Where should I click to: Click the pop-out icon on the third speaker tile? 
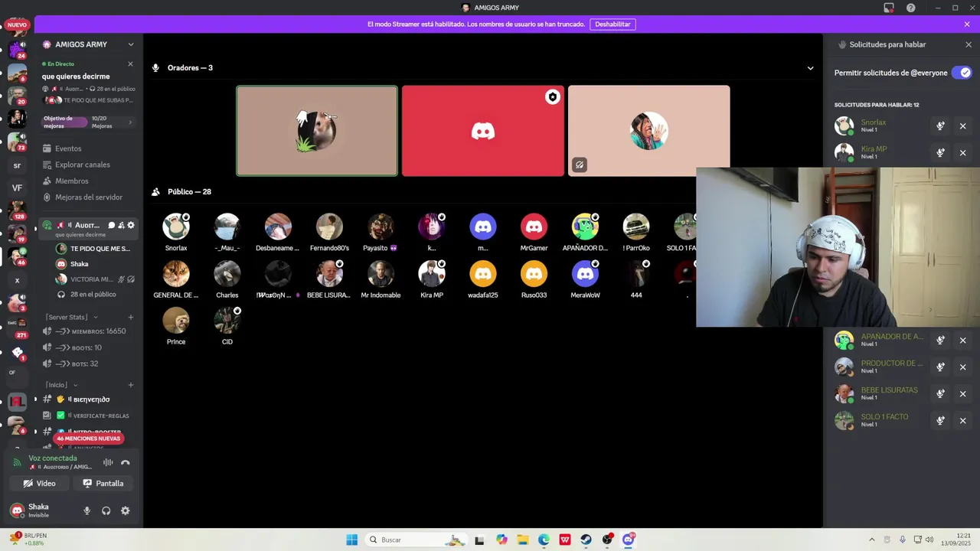[x=580, y=165]
